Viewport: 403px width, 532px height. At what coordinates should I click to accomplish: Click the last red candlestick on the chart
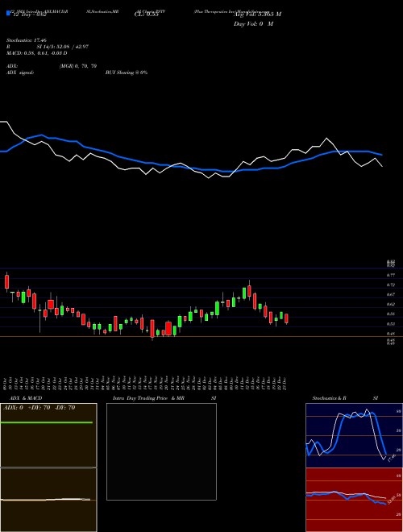click(x=287, y=318)
